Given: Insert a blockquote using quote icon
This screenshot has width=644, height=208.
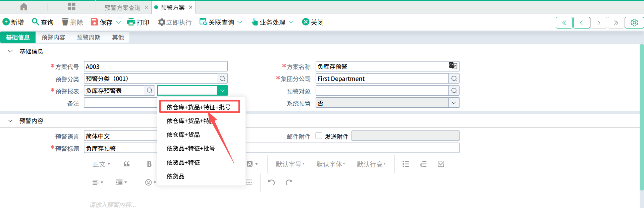Looking at the screenshot, I should 126,164.
